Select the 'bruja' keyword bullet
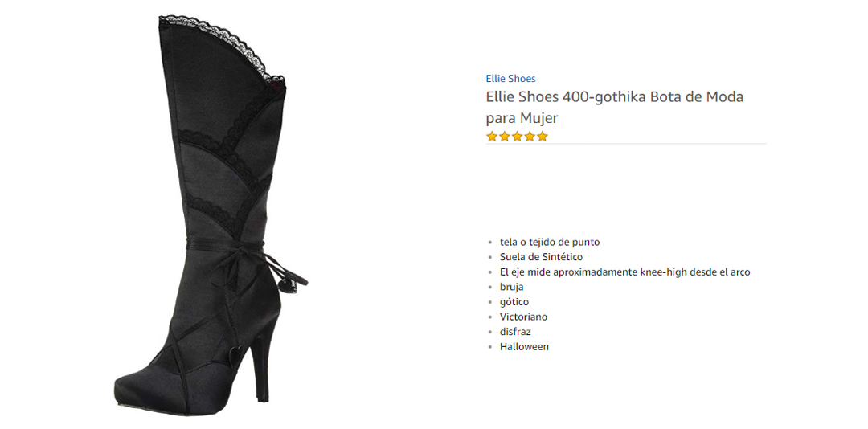The width and height of the screenshot is (868, 429). click(x=511, y=287)
